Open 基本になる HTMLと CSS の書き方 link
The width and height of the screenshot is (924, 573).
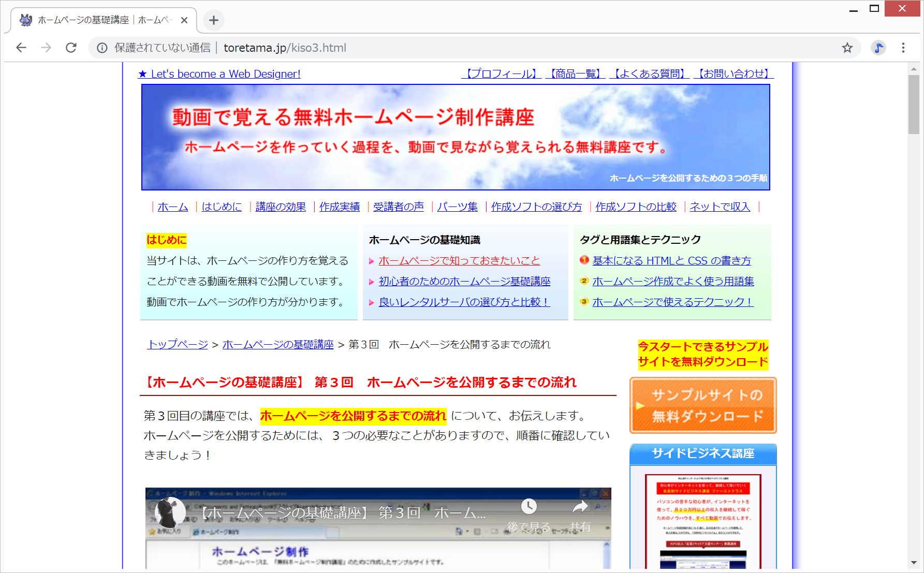(671, 261)
